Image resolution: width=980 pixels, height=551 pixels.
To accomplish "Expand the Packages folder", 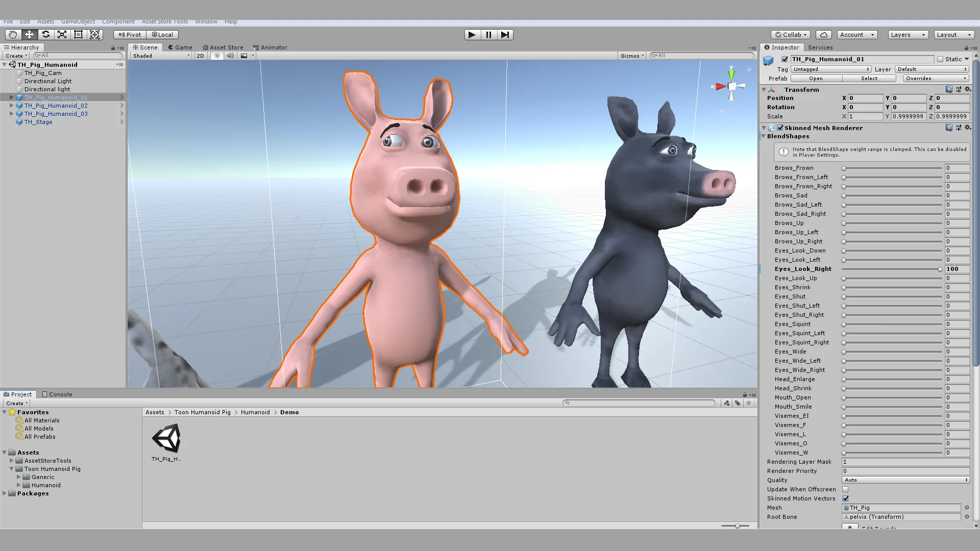I will click(x=5, y=493).
